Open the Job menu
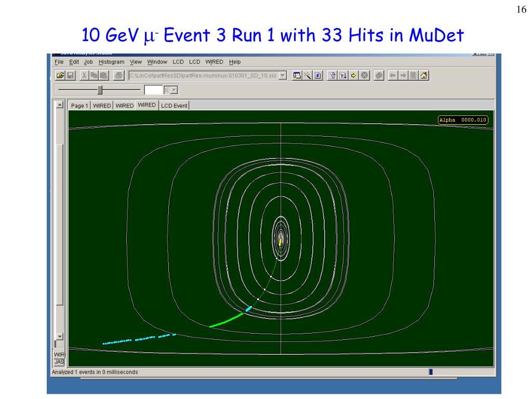The width and height of the screenshot is (532, 399). 88,62
